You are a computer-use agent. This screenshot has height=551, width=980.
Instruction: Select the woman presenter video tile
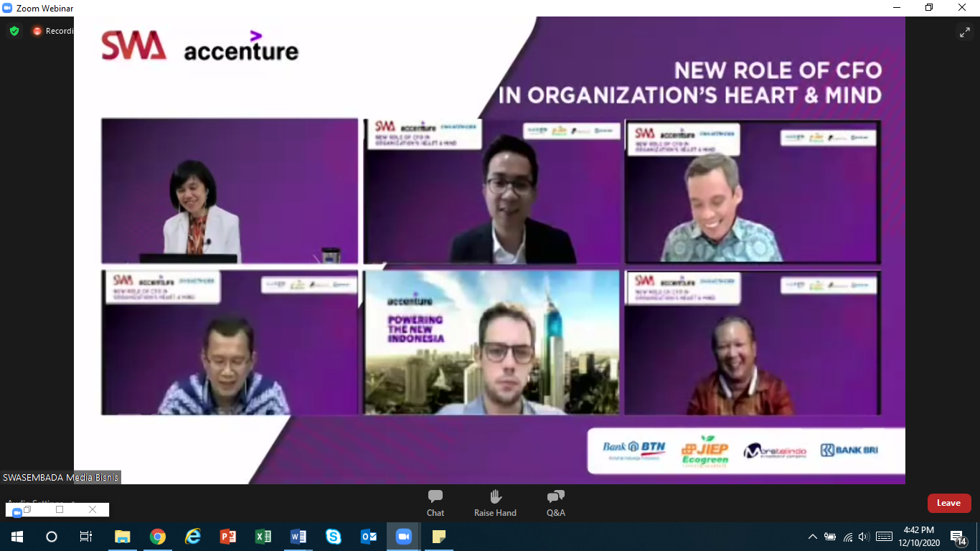230,191
